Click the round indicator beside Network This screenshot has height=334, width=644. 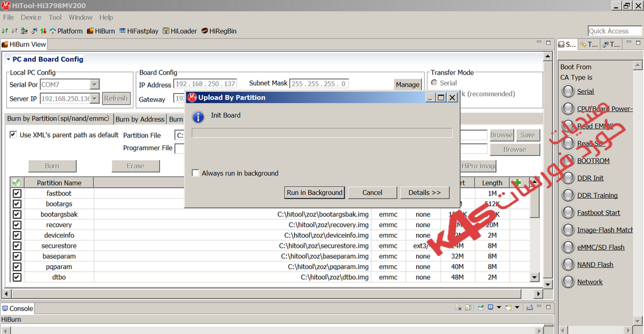pos(568,282)
